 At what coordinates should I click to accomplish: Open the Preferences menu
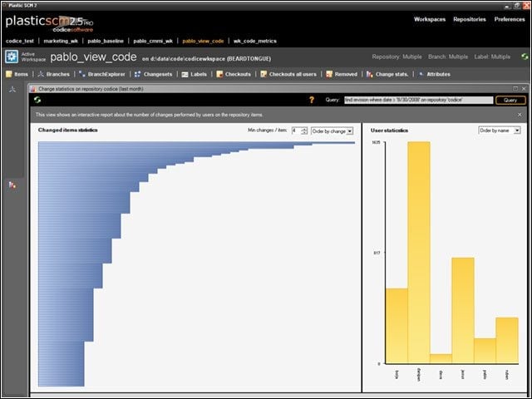510,19
